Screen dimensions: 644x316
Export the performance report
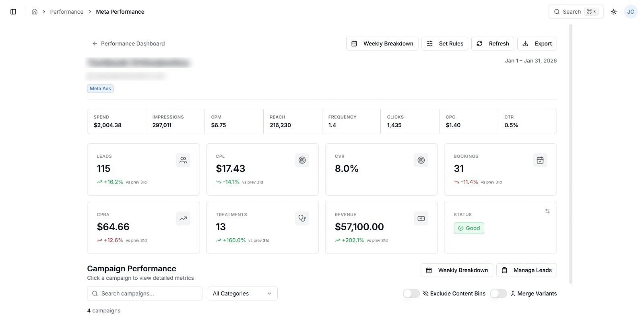coord(537,43)
